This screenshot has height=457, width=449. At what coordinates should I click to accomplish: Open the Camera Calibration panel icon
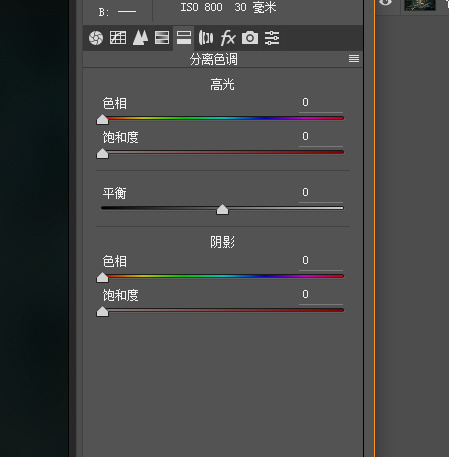pos(250,38)
